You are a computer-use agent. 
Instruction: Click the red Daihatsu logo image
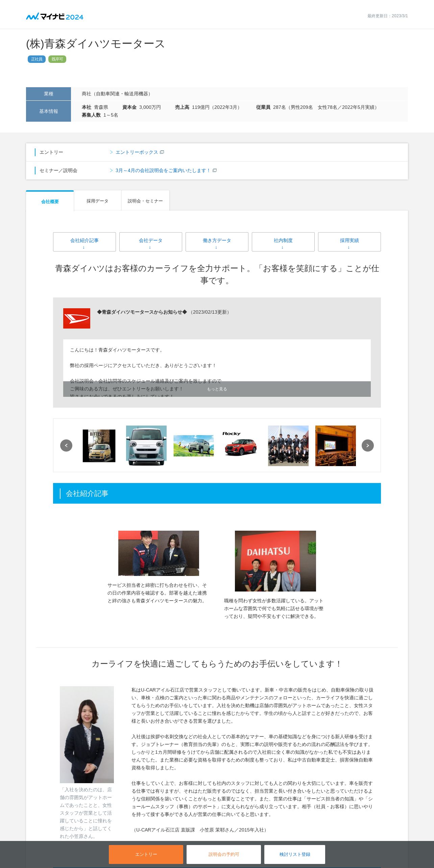pos(77,318)
